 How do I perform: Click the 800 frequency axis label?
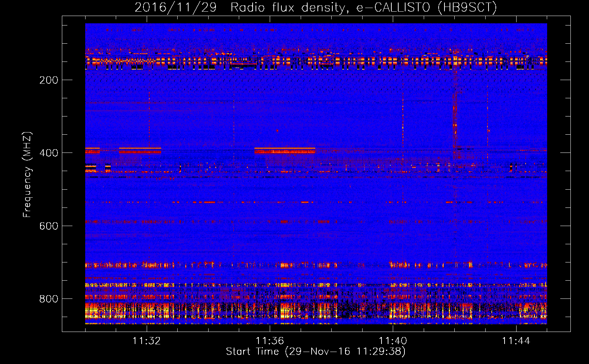[49, 299]
